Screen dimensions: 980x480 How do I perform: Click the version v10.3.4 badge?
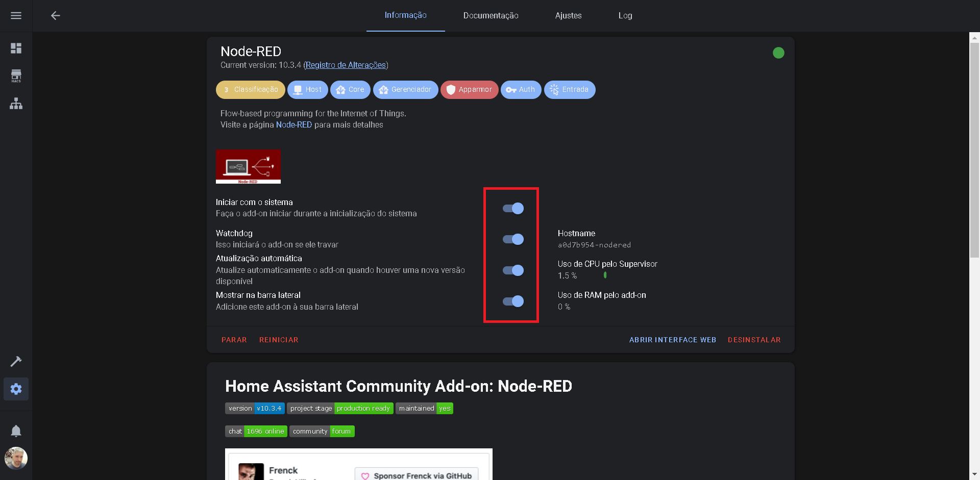(255, 409)
